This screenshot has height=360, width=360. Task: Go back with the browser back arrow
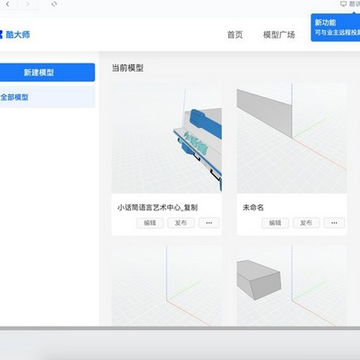pos(7,4)
